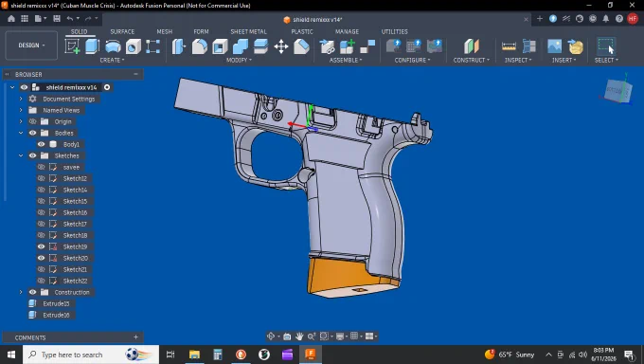The image size is (644, 364).
Task: Switch to the MESH tab
Action: 164,31
